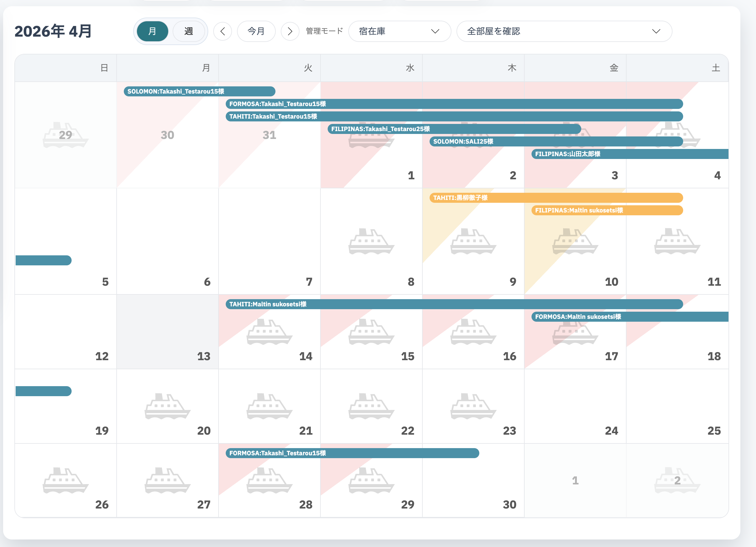Click the ship icon on April 26
This screenshot has height=547, width=756.
pos(66,480)
